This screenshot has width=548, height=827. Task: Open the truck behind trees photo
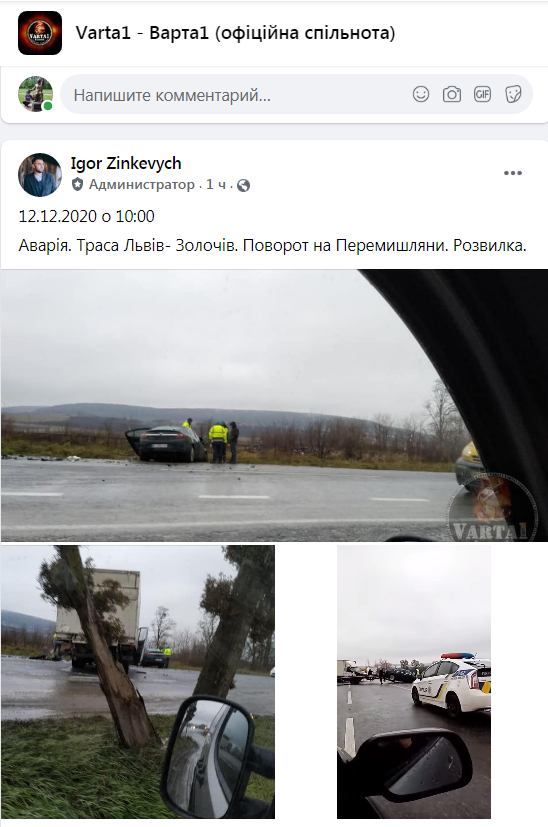pos(138,681)
